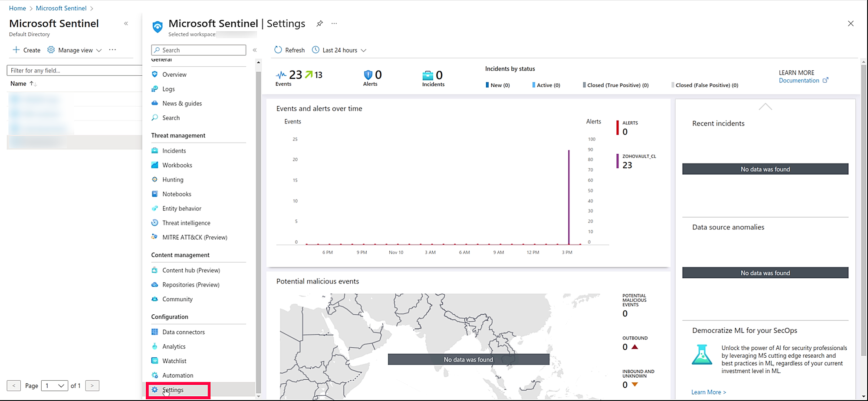
Task: Click the Data connectors grid icon
Action: [155, 332]
